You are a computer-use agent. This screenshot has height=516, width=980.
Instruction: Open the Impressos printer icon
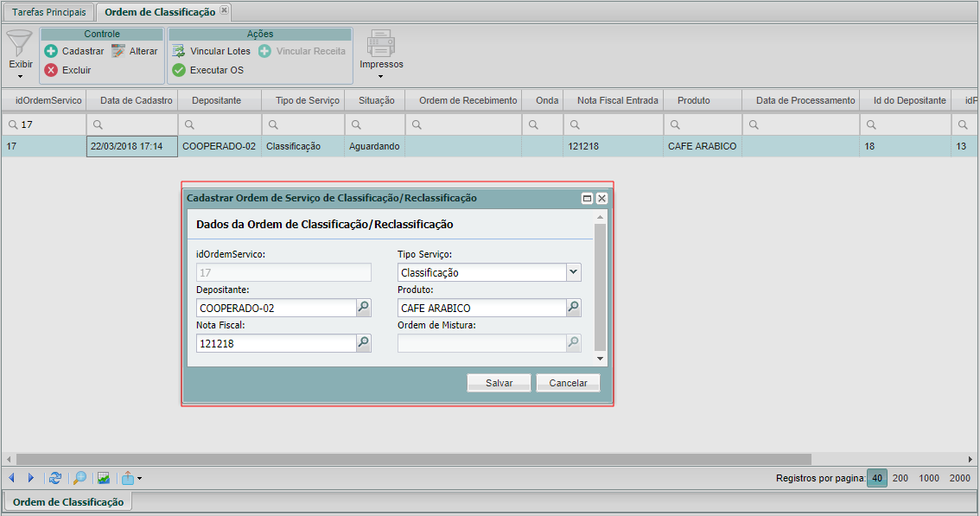[380, 43]
